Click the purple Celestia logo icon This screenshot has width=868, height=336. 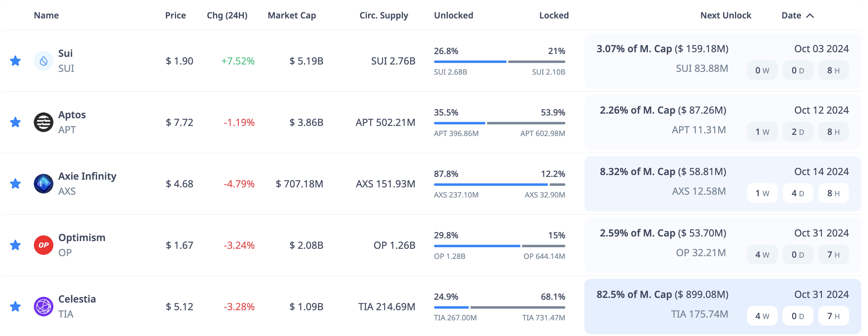coord(44,306)
